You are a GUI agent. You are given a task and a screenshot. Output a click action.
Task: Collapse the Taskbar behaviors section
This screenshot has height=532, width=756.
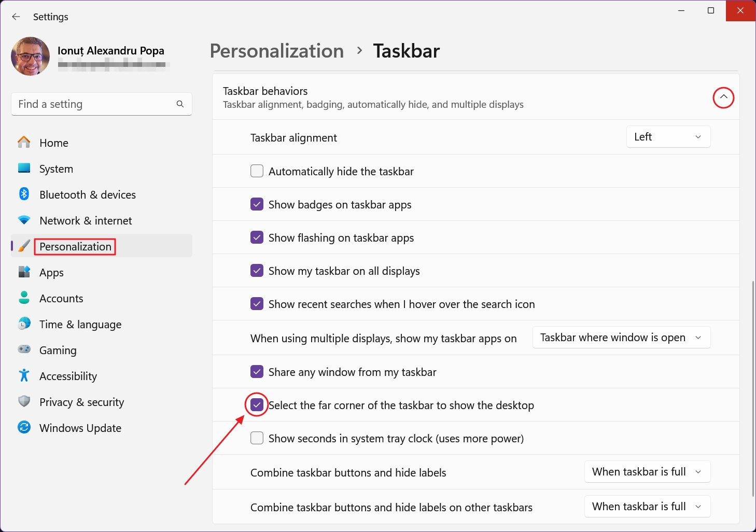(x=723, y=97)
